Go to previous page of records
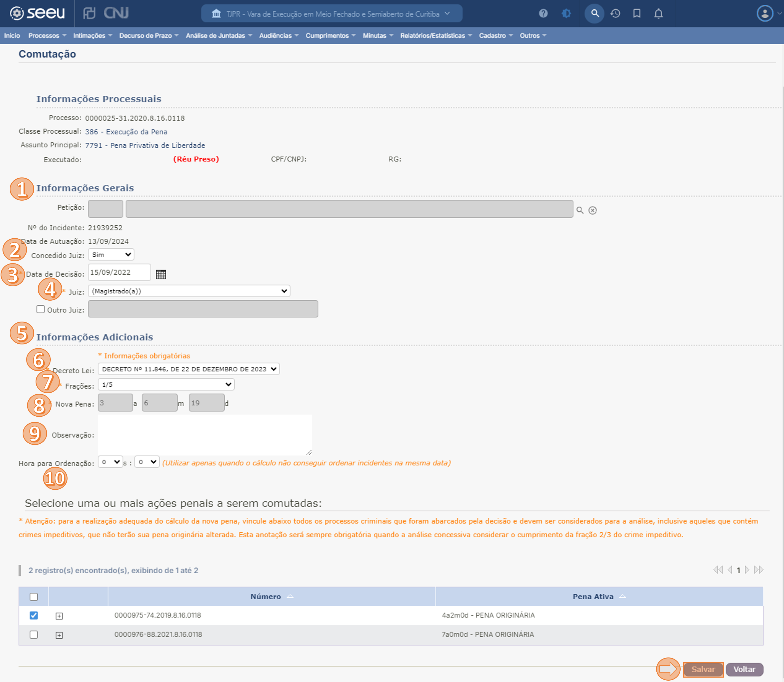784x682 pixels. tap(729, 570)
